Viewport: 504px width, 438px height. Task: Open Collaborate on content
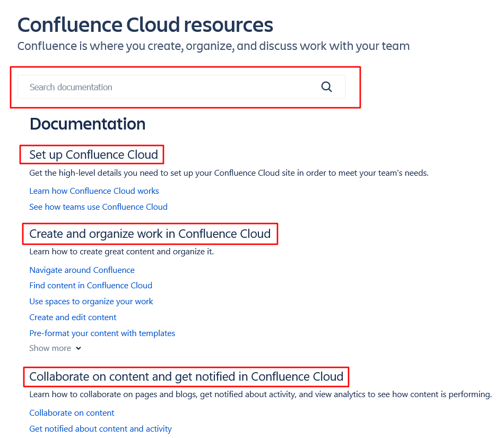(x=72, y=413)
